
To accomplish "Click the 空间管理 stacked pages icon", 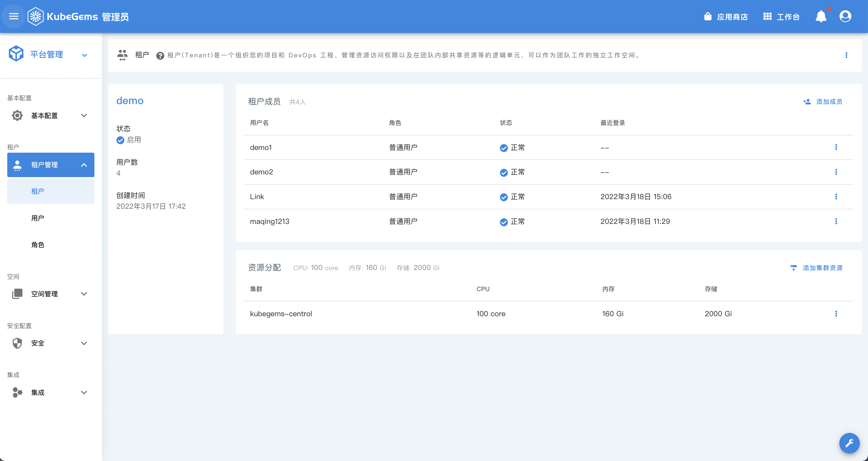I will tap(17, 294).
